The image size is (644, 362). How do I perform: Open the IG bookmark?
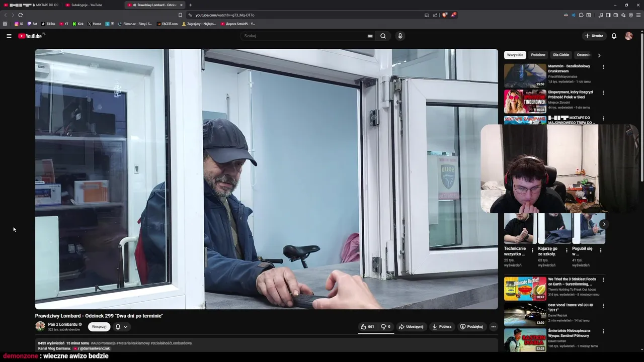(x=19, y=24)
